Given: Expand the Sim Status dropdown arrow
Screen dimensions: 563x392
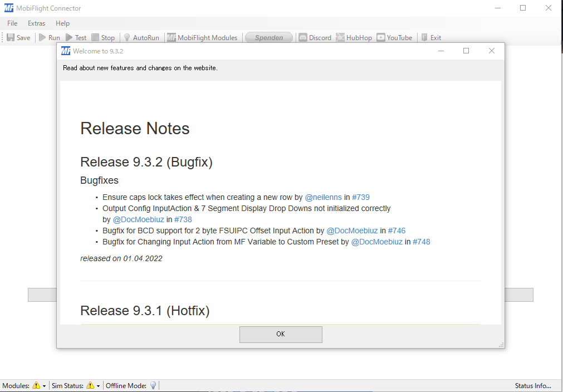Looking at the screenshot, I should click(98, 386).
